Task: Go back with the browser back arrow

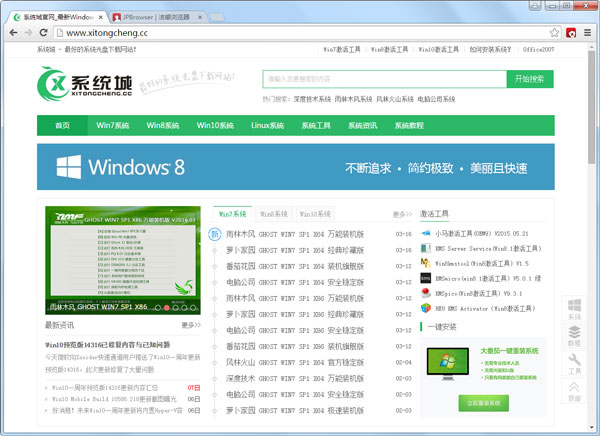Action: click(x=13, y=33)
